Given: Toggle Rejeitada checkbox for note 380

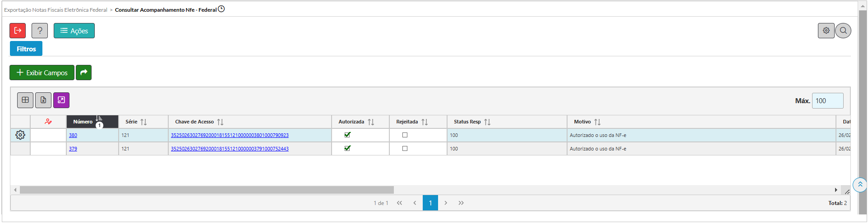Looking at the screenshot, I should tap(405, 135).
